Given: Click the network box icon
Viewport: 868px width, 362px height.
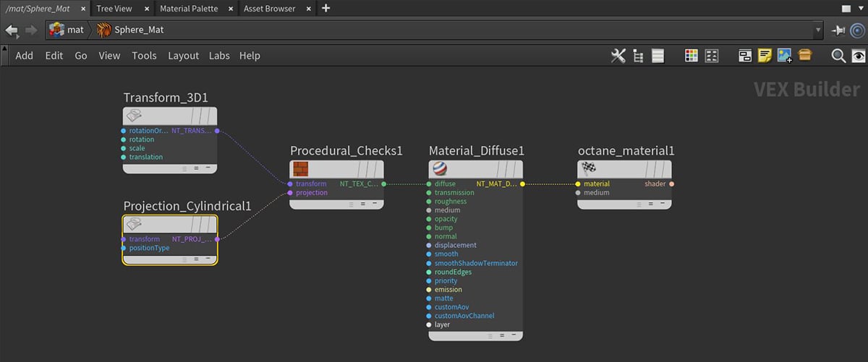Looking at the screenshot, I should (745, 56).
